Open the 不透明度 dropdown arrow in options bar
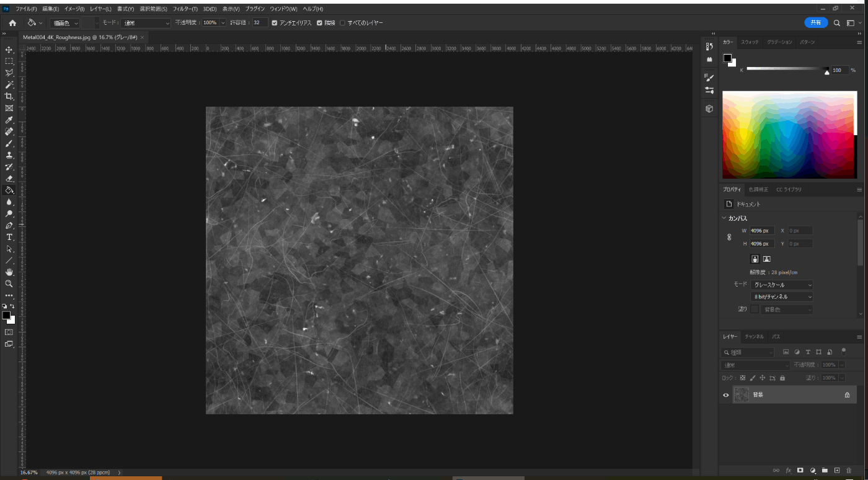This screenshot has width=868, height=480. 223,23
